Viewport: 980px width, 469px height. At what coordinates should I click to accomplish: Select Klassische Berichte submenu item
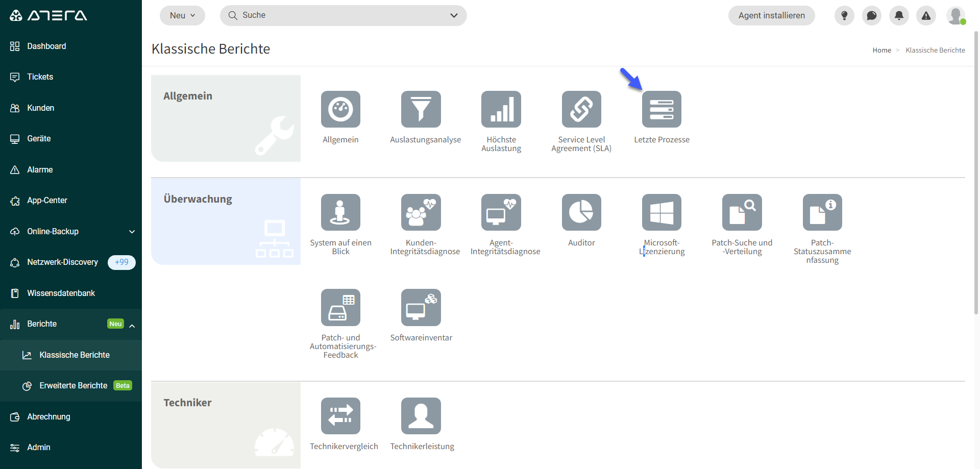tap(71, 355)
